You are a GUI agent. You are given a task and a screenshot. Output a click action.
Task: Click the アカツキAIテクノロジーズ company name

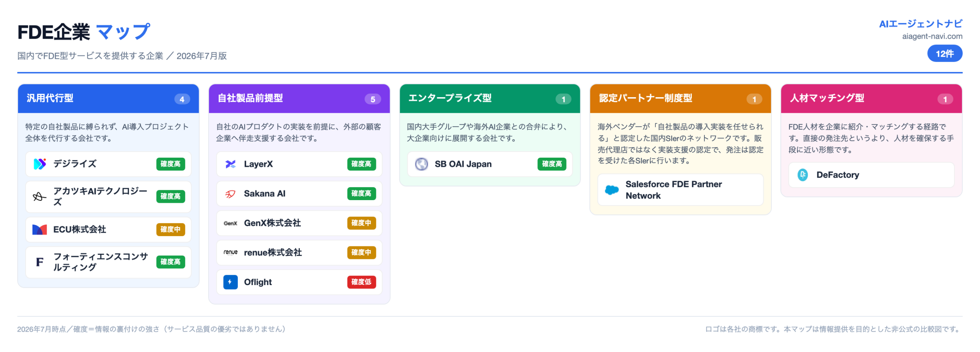coord(100,196)
